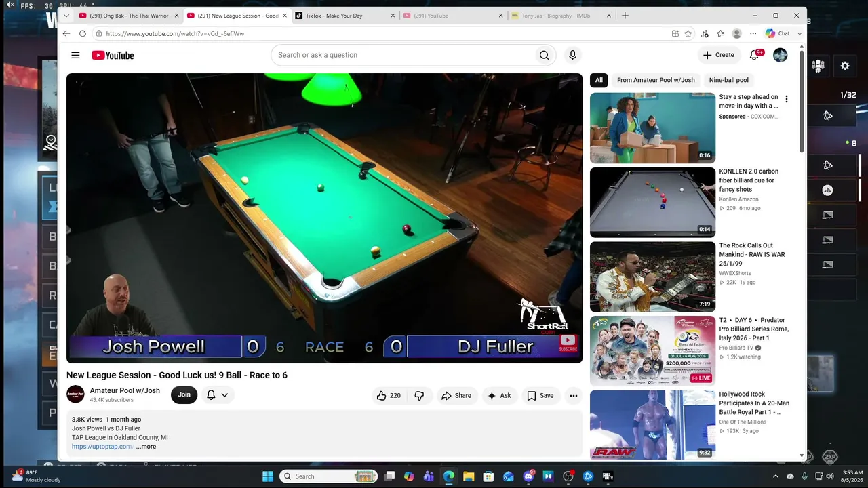Click the YouTube search input field
Viewport: 868px width, 488px height.
click(x=403, y=55)
